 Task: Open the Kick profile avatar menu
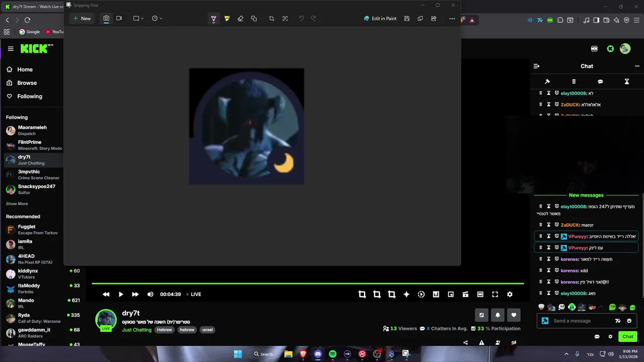[625, 49]
